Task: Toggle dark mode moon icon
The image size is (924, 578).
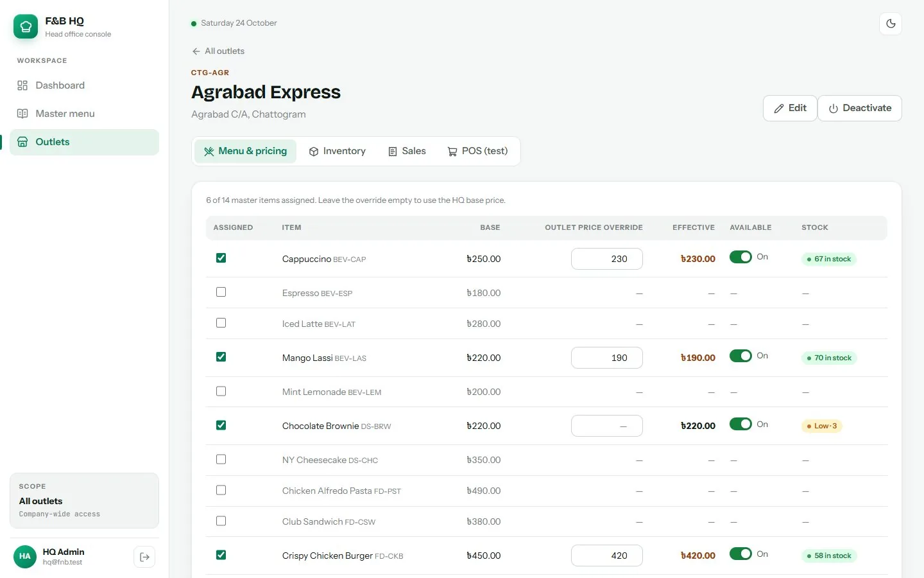Action: 891,24
